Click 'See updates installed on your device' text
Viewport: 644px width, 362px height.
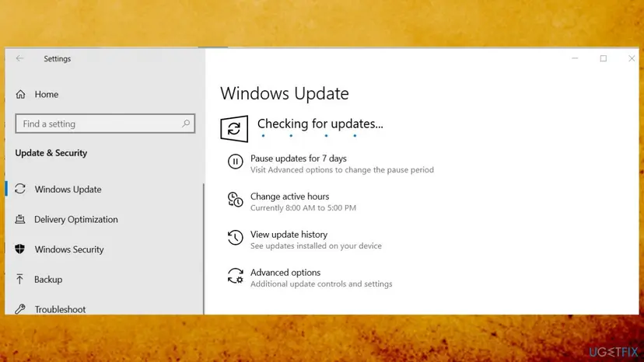point(317,245)
